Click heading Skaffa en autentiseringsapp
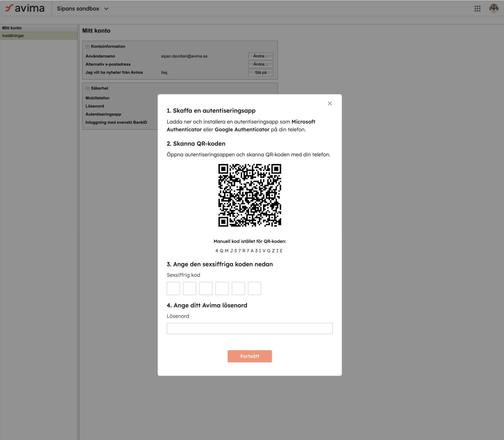 [211, 111]
